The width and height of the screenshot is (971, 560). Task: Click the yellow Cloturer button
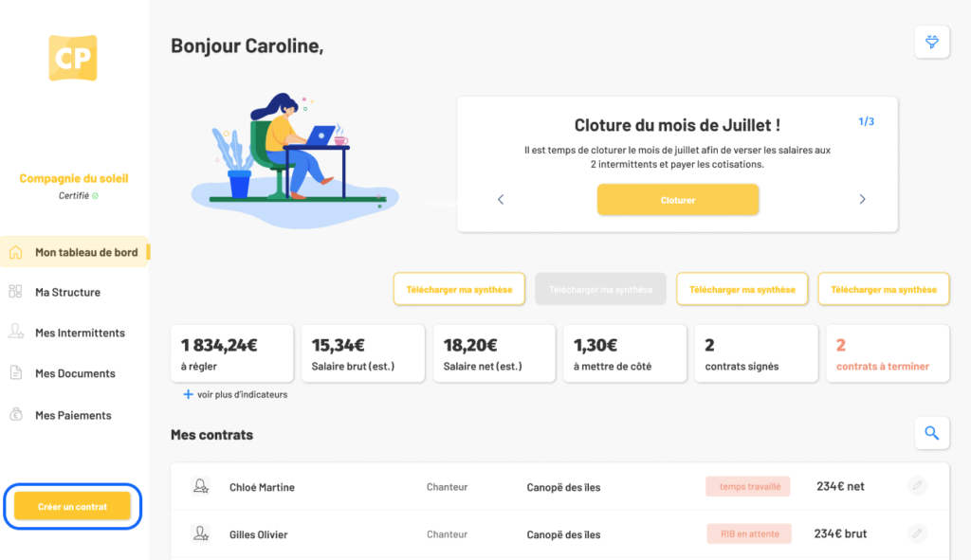point(677,200)
